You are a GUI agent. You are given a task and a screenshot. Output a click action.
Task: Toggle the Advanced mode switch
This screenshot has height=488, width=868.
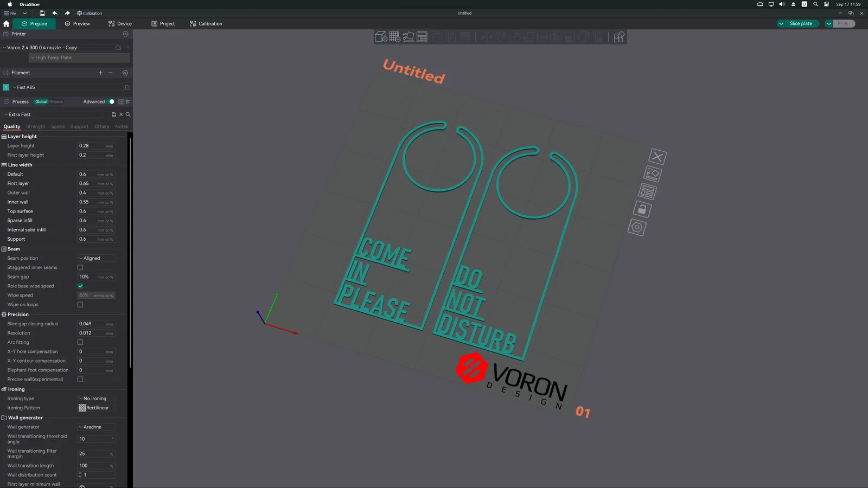[x=111, y=101]
